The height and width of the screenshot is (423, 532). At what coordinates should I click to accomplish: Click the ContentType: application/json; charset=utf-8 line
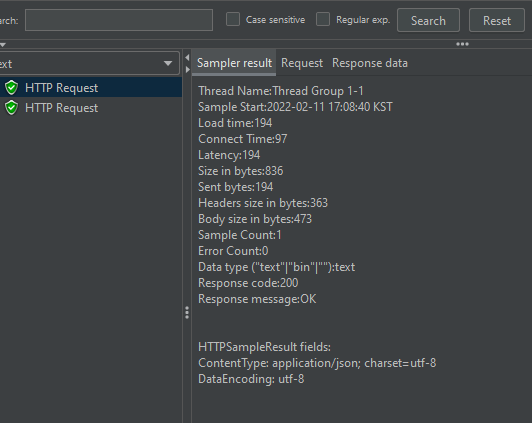(x=317, y=363)
